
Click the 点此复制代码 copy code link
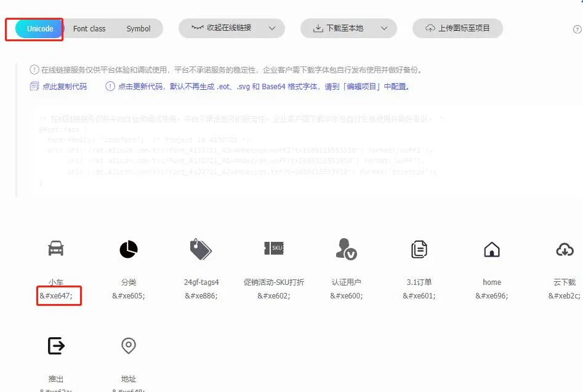pos(64,87)
